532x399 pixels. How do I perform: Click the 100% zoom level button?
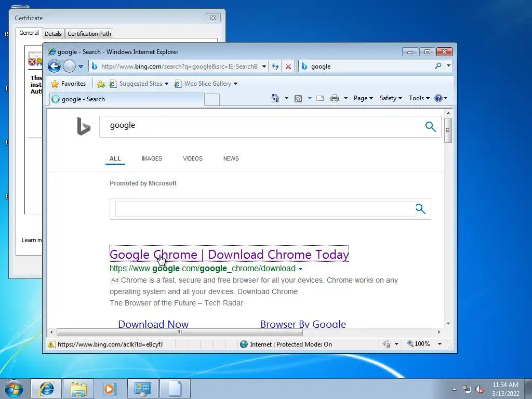point(419,344)
